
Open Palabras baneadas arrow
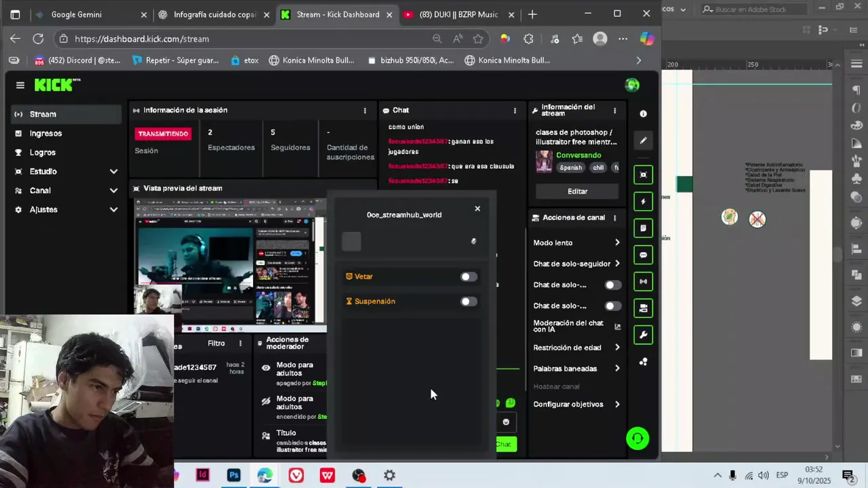[617, 369]
